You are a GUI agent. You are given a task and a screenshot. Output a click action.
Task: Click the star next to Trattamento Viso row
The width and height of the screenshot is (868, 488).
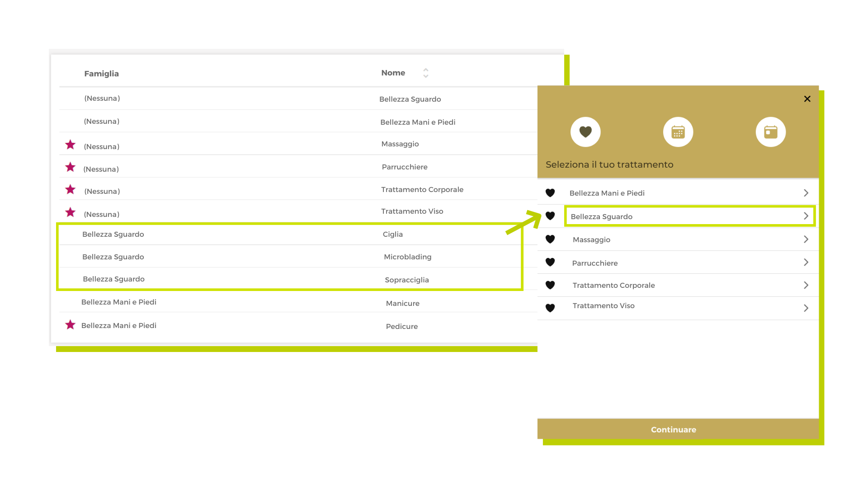70,212
